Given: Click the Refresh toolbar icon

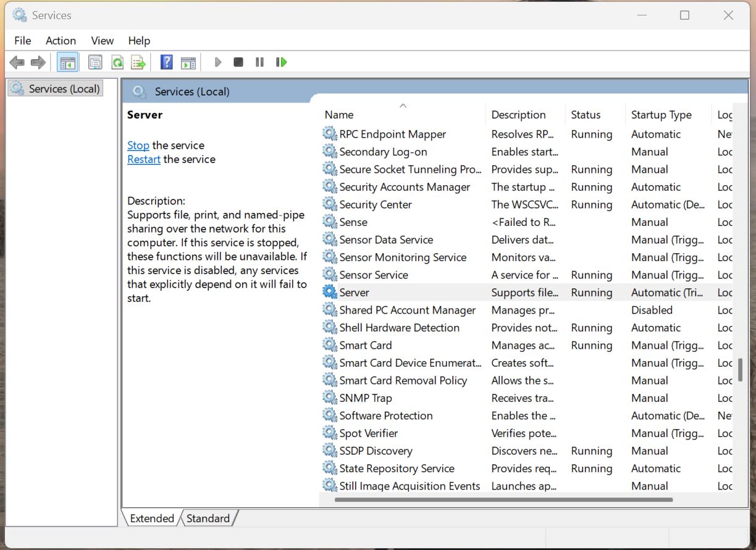Looking at the screenshot, I should point(117,62).
